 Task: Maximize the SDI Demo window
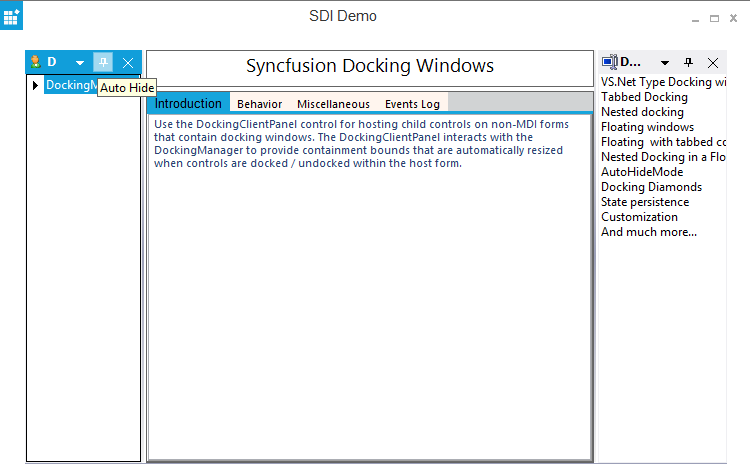pyautogui.click(x=714, y=19)
